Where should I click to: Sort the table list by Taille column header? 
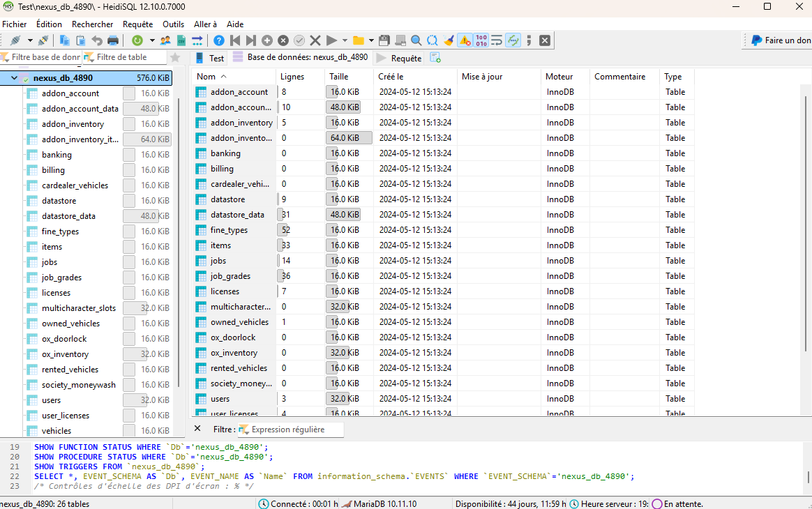point(339,77)
